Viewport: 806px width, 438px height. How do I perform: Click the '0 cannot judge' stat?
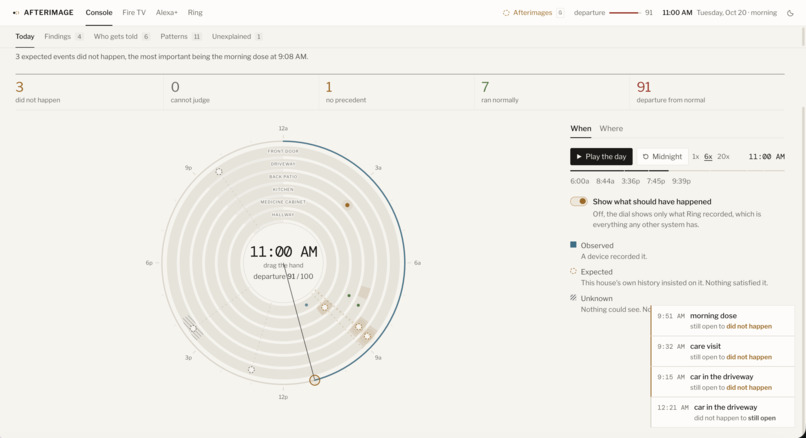pyautogui.click(x=243, y=92)
